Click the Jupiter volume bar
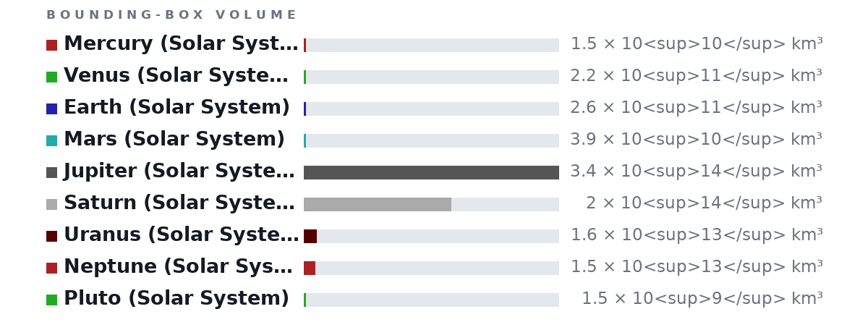 tap(431, 172)
